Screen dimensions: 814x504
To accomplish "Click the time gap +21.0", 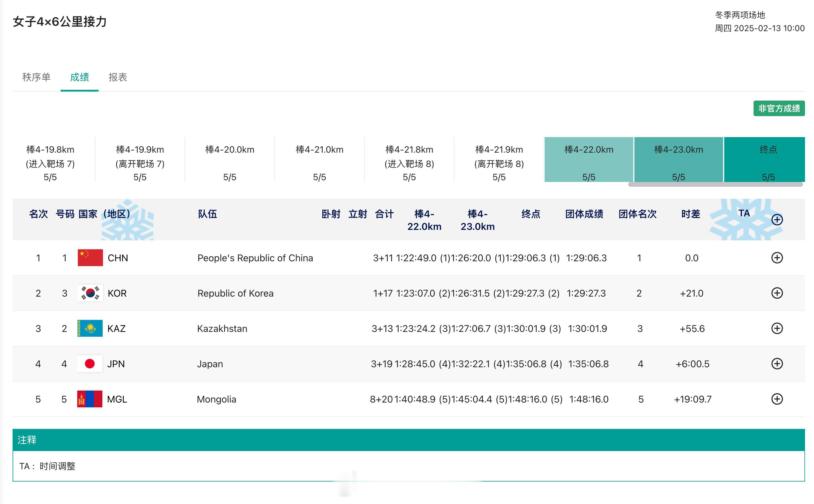I will click(x=692, y=293).
